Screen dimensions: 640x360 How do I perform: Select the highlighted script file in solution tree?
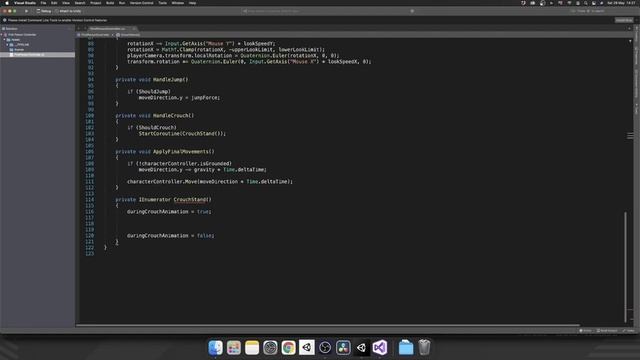(38, 54)
